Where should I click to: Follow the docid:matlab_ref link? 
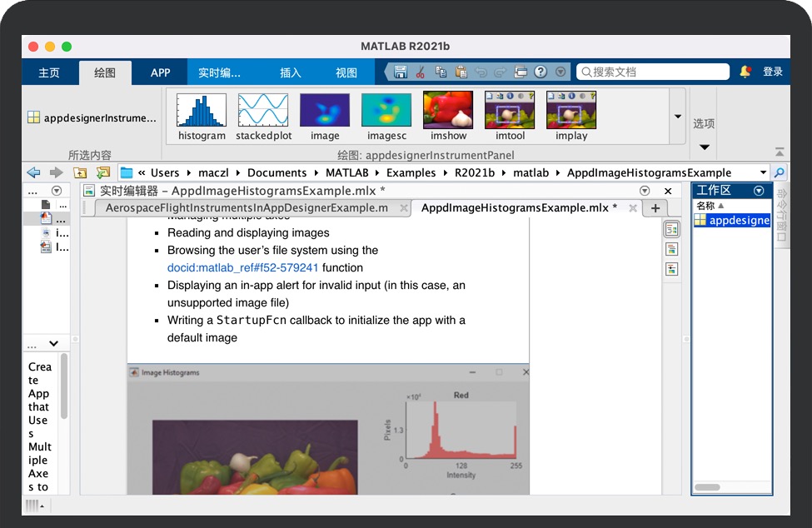tap(243, 268)
